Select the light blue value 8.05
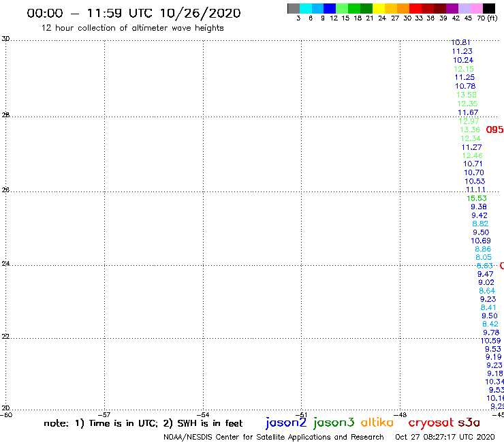This screenshot has height=443, width=504. click(x=484, y=258)
